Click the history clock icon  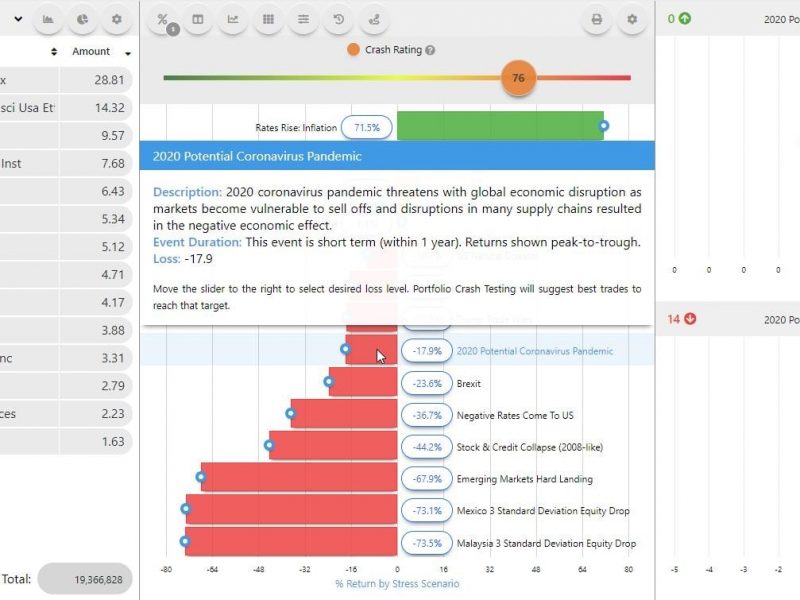pos(338,18)
